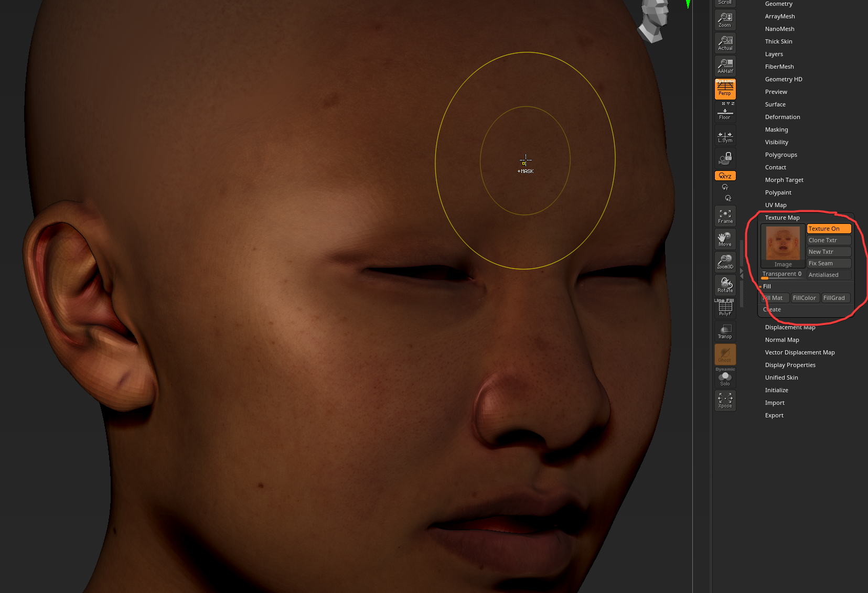Viewport: 868px width, 593px height.
Task: Select the Z-axis rotation icon
Action: pyautogui.click(x=728, y=198)
